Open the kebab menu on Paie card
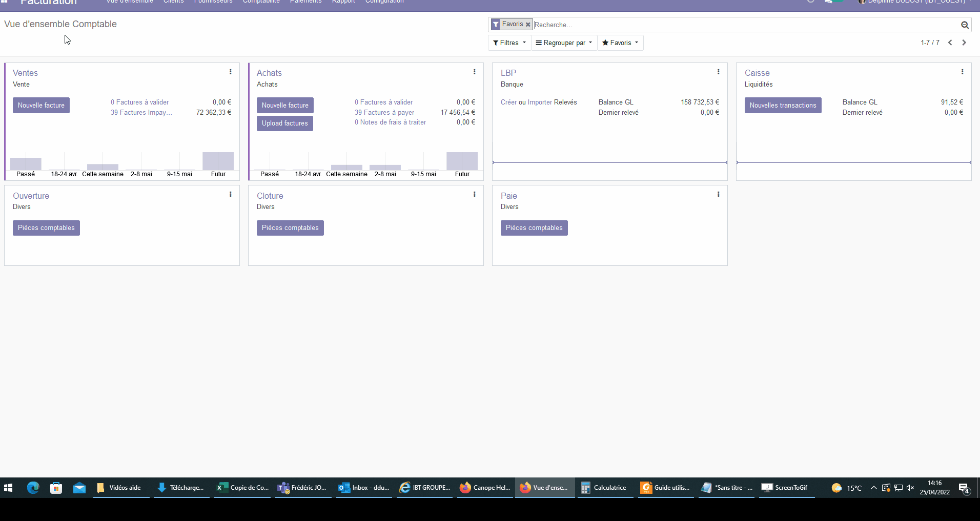The image size is (980, 521). click(x=719, y=195)
